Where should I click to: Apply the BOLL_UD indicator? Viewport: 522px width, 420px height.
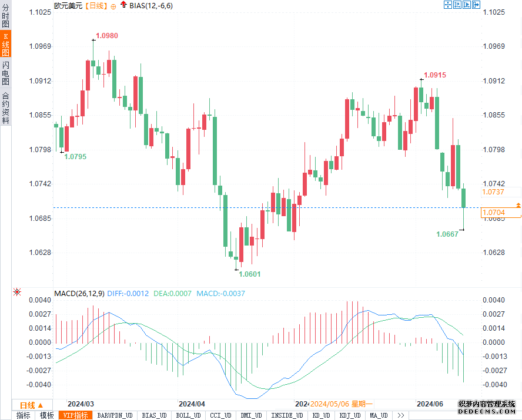pyautogui.click(x=189, y=415)
